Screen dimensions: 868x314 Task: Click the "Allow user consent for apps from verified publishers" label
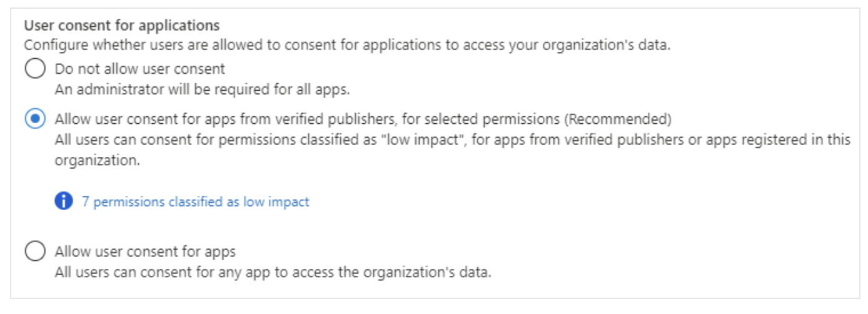point(219,119)
